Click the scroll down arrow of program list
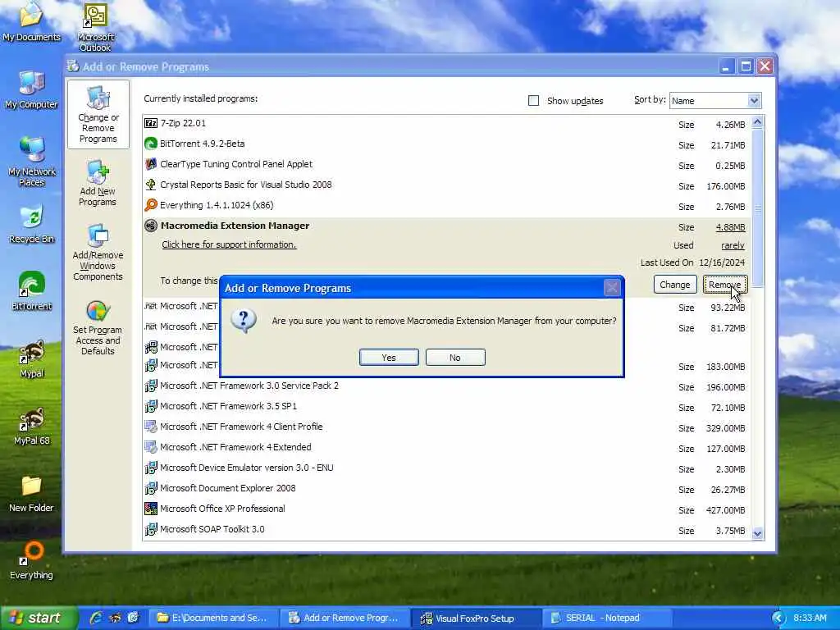Screen dimensions: 840x630 pos(757,533)
